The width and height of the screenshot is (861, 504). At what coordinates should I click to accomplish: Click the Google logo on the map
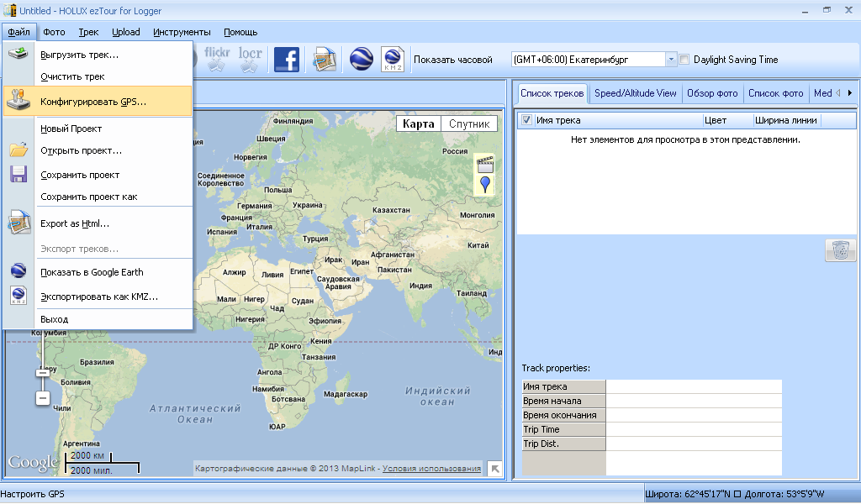click(33, 462)
